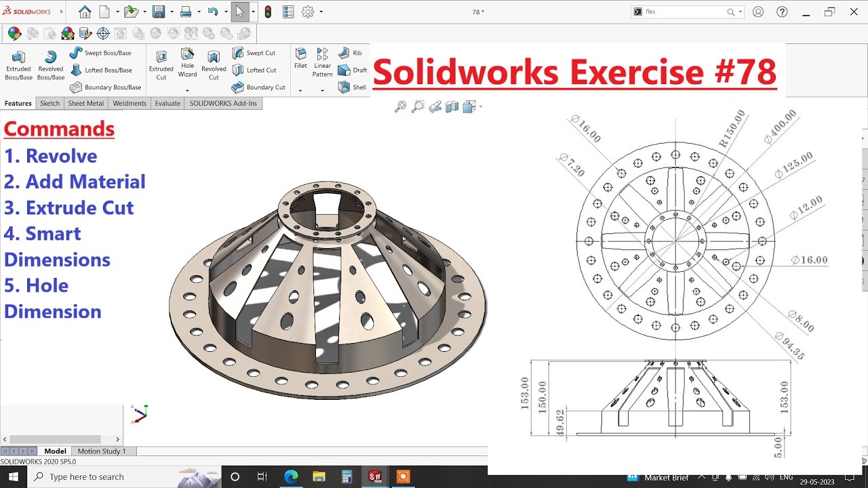Select the Swept Boss/Base tool
Image resolution: width=868 pixels, height=488 pixels.
100,53
